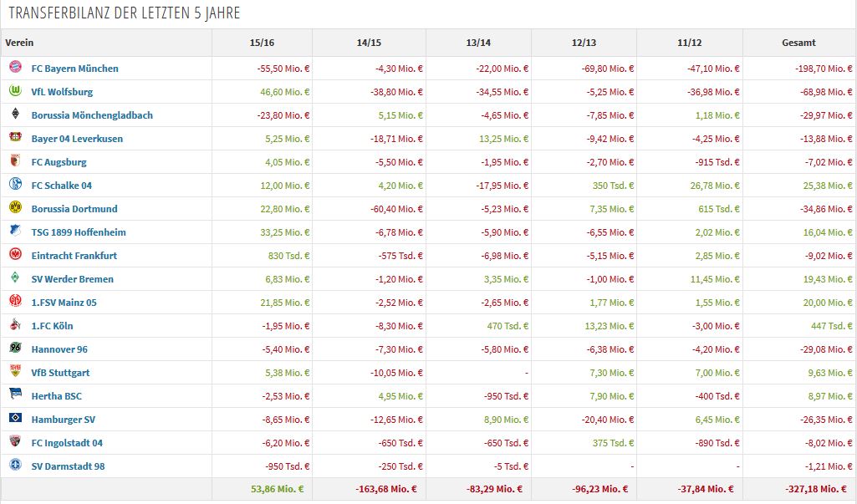This screenshot has height=504, width=857.
Task: Click the 1.FC Köln crest icon
Action: [x=15, y=324]
